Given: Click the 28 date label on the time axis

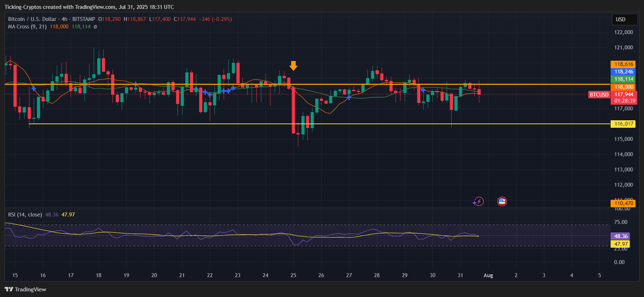Looking at the screenshot, I should click(377, 275).
